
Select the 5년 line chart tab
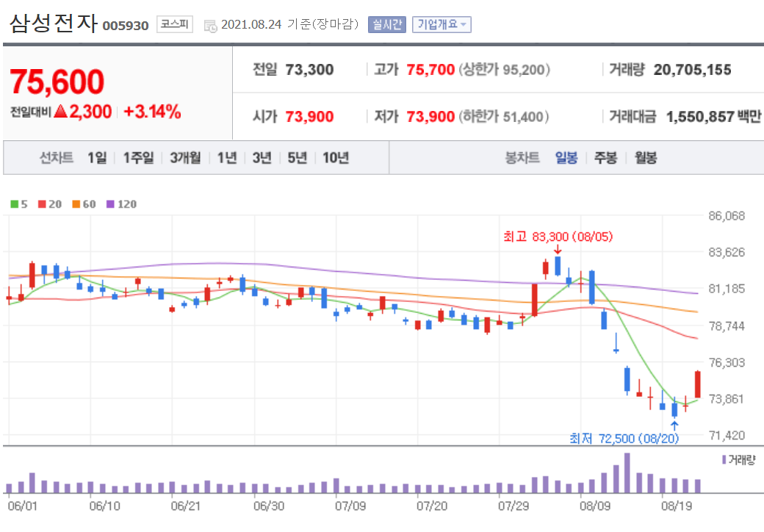(298, 158)
